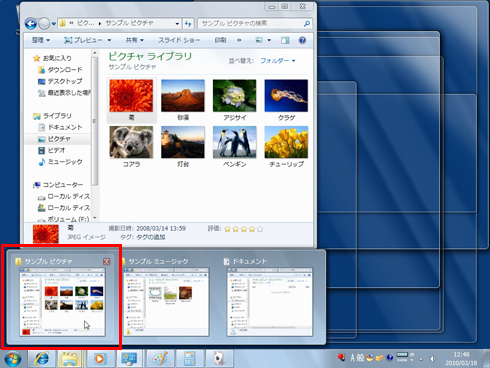Screen dimensions: 490x368
Task: Click the volume speaker tray icon
Action: pyautogui.click(x=432, y=359)
